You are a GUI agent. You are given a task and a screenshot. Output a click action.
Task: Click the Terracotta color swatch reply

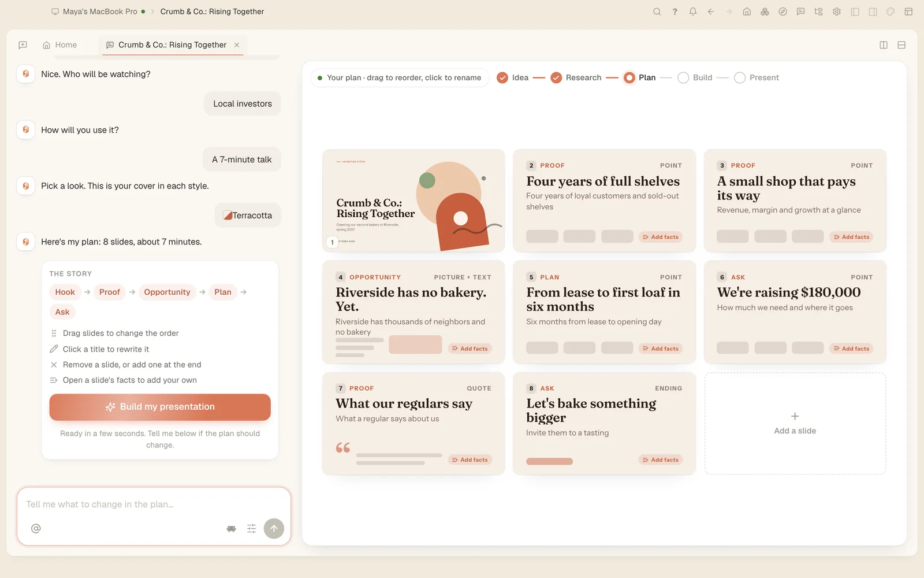coord(248,216)
